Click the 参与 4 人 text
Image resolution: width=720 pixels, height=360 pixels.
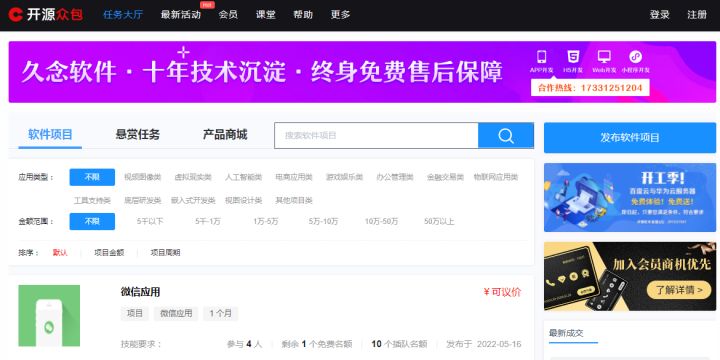(x=245, y=344)
